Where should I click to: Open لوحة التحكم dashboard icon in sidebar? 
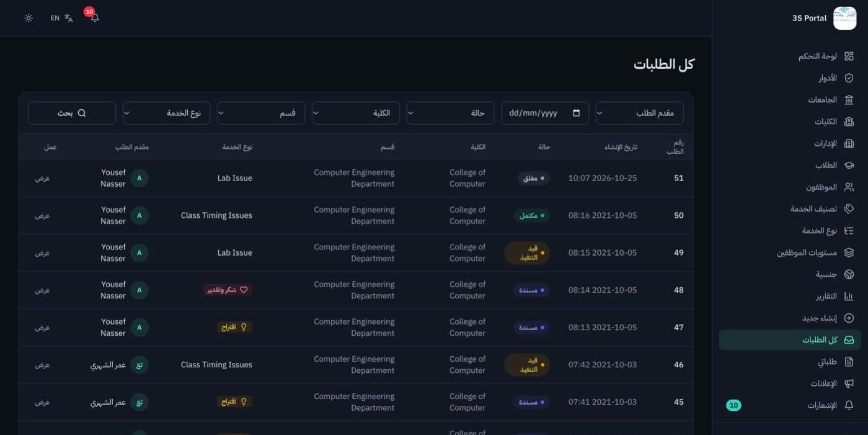click(849, 56)
